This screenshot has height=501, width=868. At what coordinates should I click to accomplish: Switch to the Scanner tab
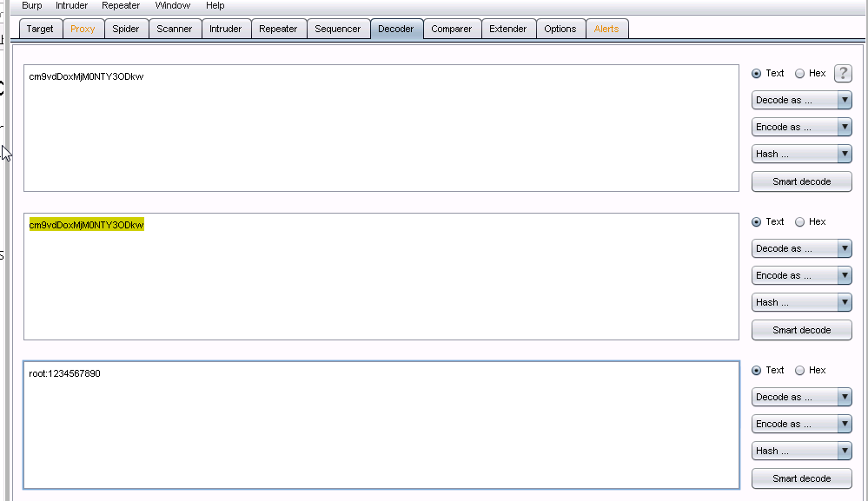(x=175, y=29)
